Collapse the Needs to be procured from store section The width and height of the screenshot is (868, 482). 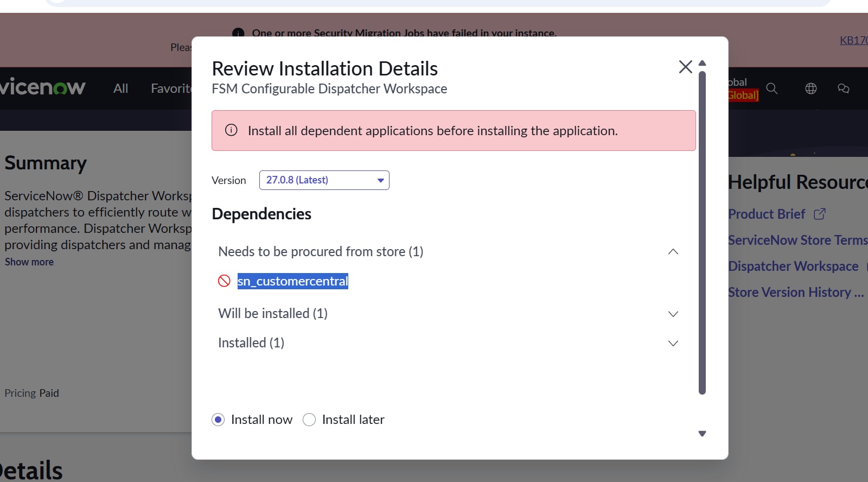tap(673, 252)
